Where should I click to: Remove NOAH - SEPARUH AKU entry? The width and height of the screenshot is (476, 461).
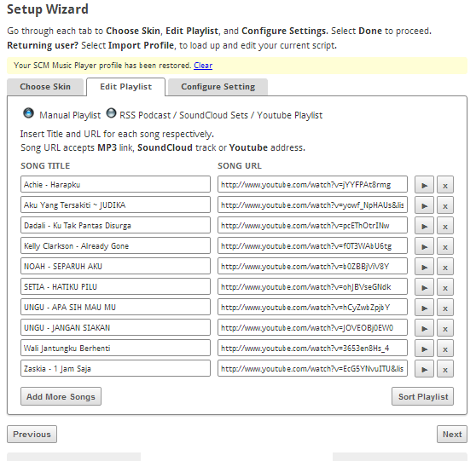[445, 267]
